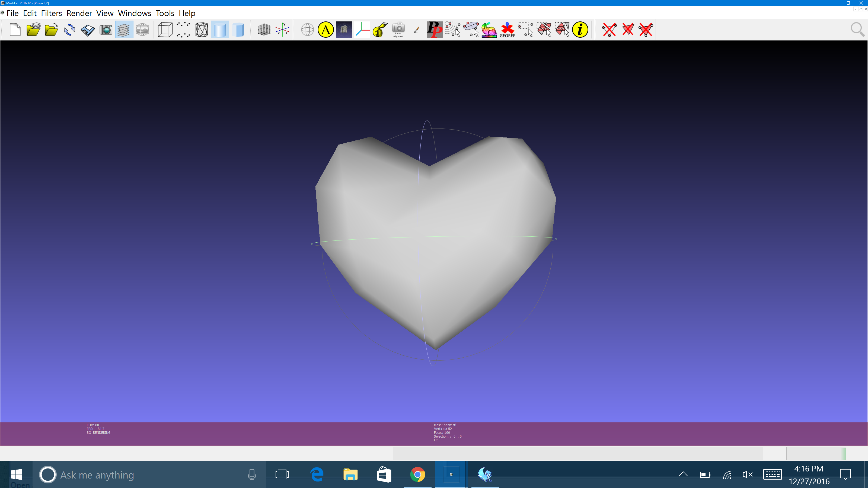This screenshot has width=868, height=488.
Task: Click the search magnifier icon
Action: tap(857, 30)
